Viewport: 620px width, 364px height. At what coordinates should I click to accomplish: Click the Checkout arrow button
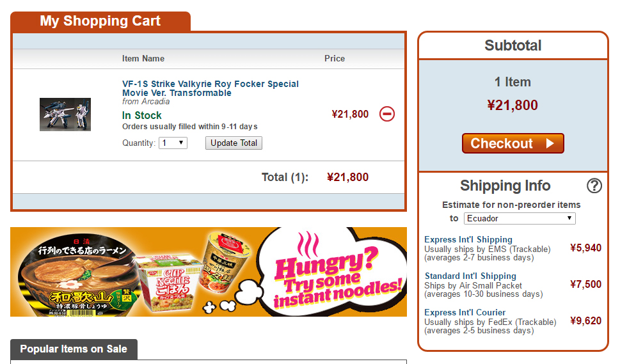click(513, 143)
